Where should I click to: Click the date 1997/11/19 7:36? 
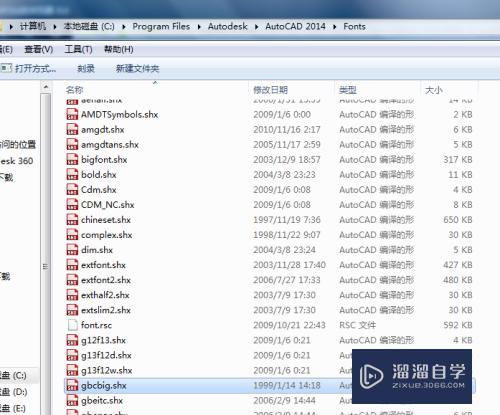[287, 220]
